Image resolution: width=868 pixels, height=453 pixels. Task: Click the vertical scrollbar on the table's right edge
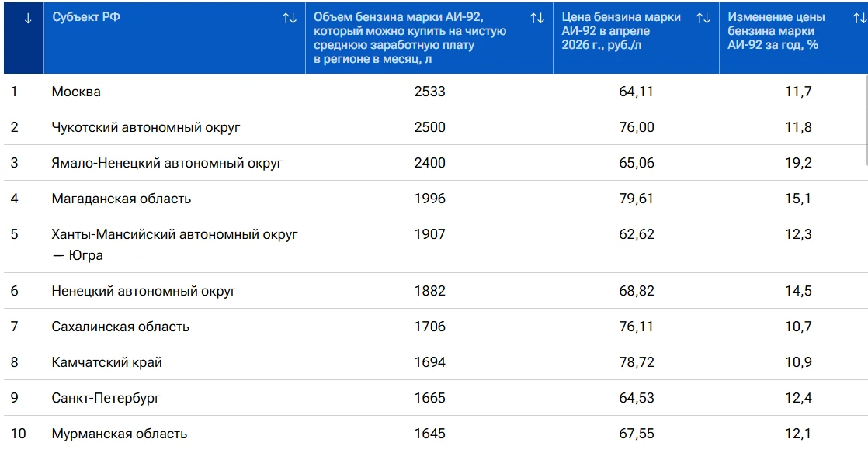tap(866, 119)
